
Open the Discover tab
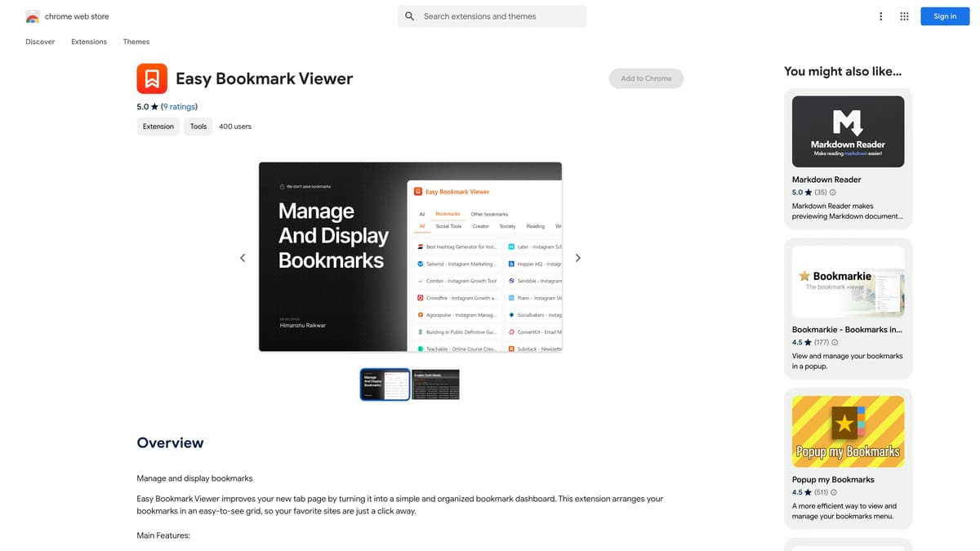[40, 42]
